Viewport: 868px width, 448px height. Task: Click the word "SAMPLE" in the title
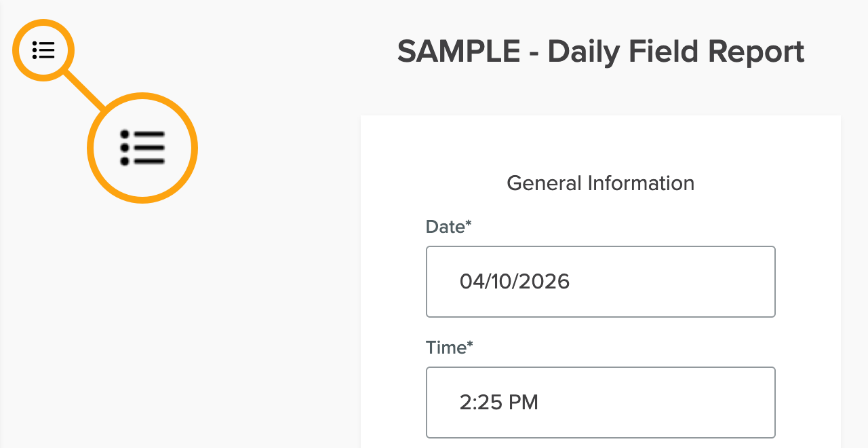(x=458, y=52)
